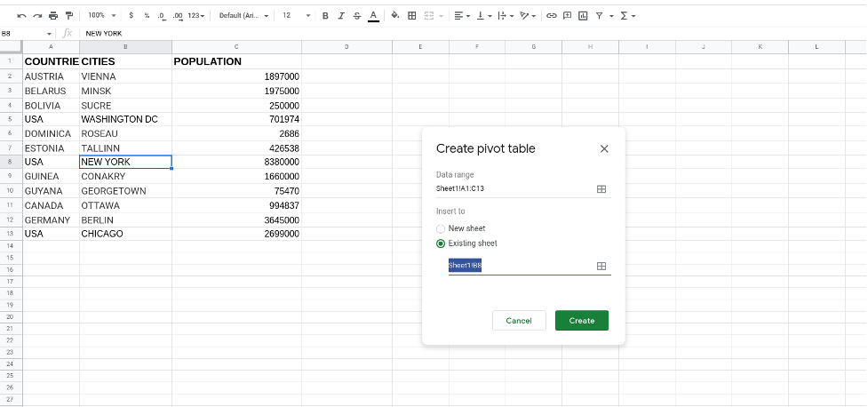Select the DOMINICA cell
The image size is (868, 407).
tap(51, 134)
